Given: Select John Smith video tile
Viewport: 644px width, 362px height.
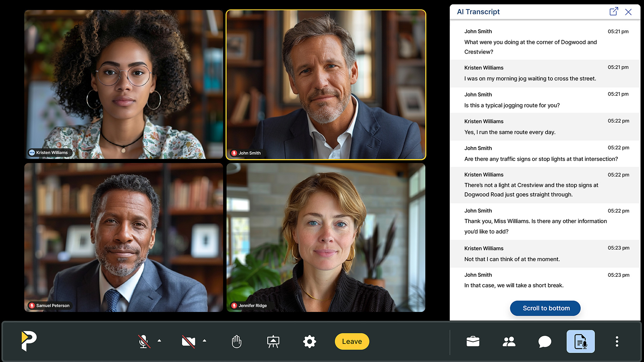Looking at the screenshot, I should (326, 85).
